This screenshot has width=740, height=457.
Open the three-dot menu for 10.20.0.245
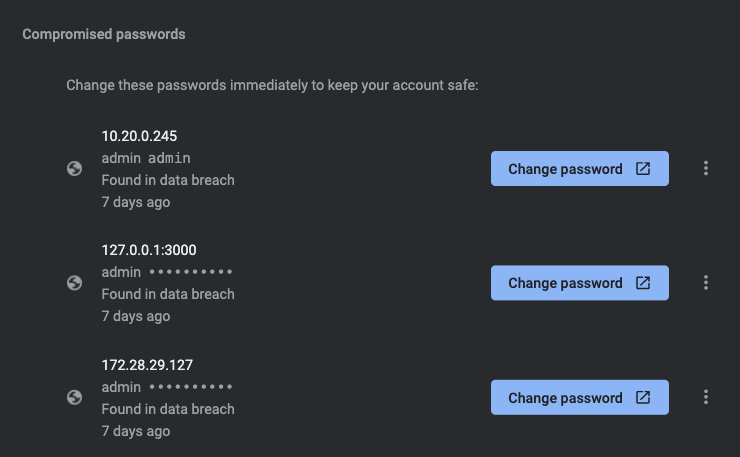tap(706, 169)
